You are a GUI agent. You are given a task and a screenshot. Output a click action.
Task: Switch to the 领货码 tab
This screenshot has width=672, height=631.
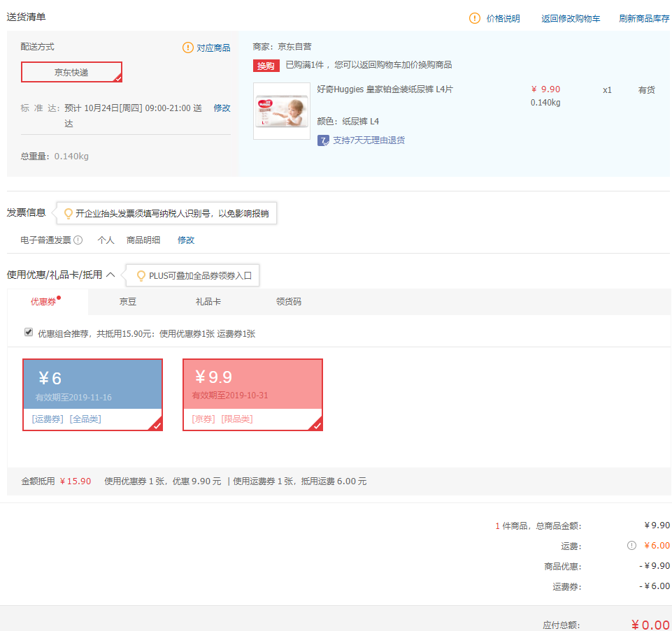click(288, 302)
